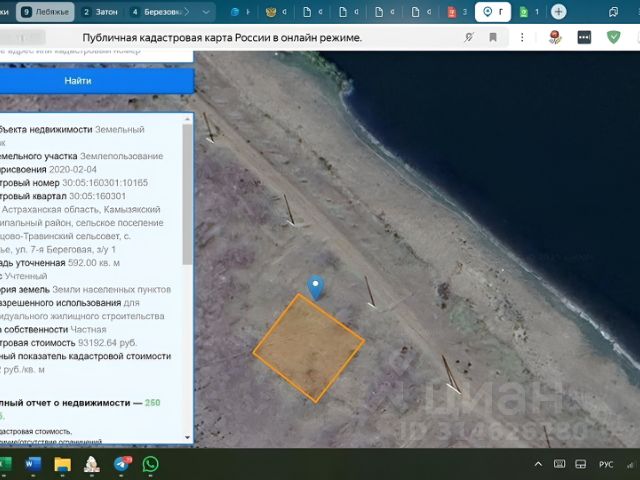Open Telegram from the taskbar
This screenshot has width=640, height=480.
(122, 464)
